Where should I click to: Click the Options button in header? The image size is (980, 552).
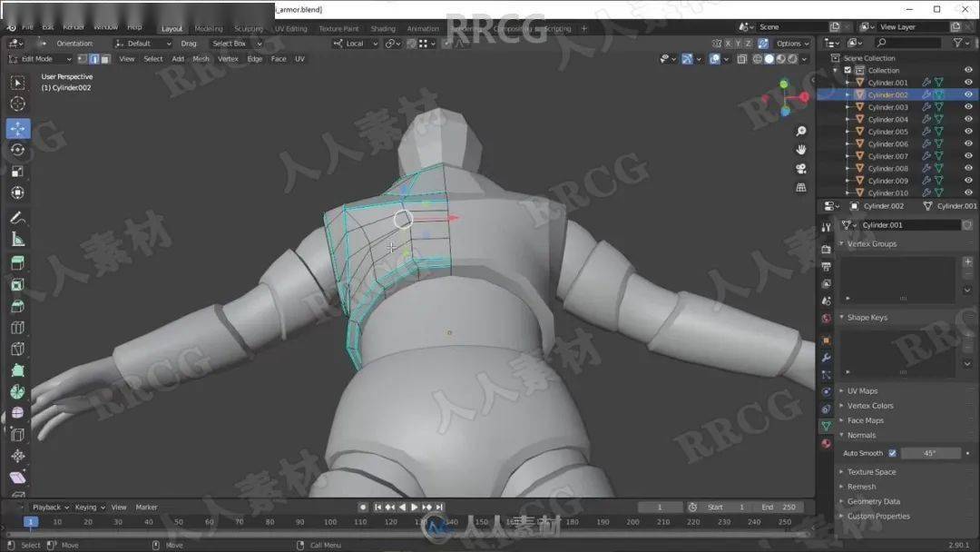pos(792,44)
